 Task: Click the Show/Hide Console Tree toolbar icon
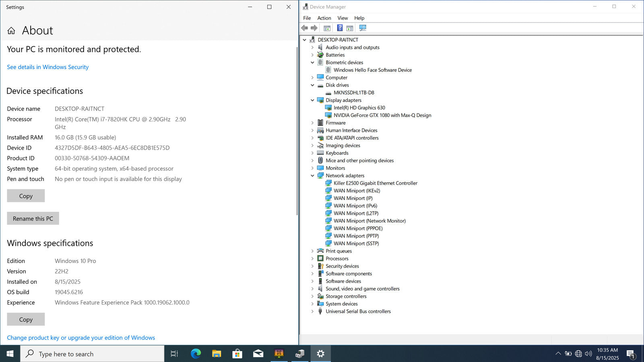point(327,28)
